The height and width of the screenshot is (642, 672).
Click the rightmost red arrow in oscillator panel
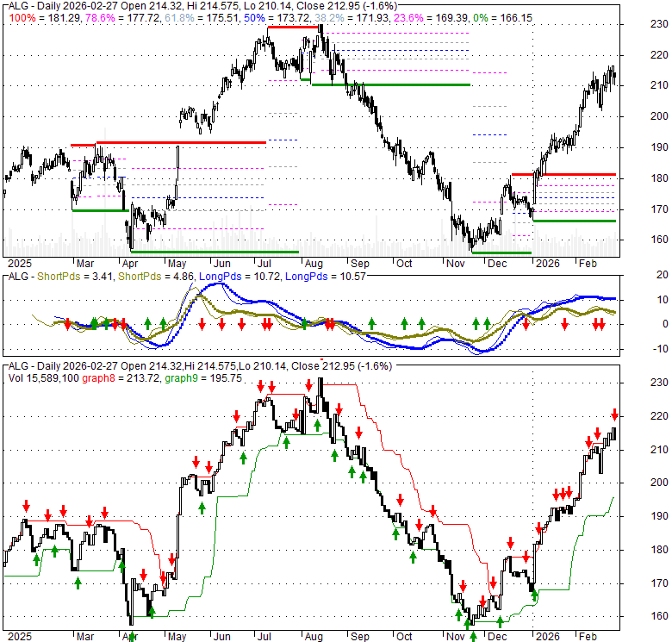pos(601,324)
